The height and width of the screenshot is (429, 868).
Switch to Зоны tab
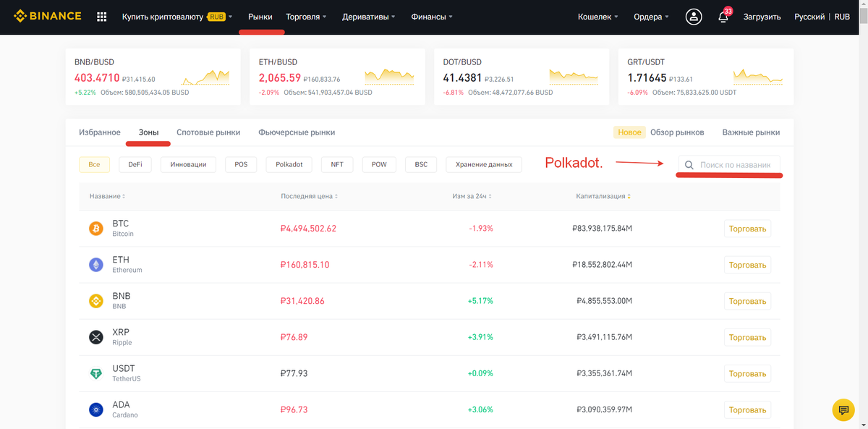click(x=148, y=132)
